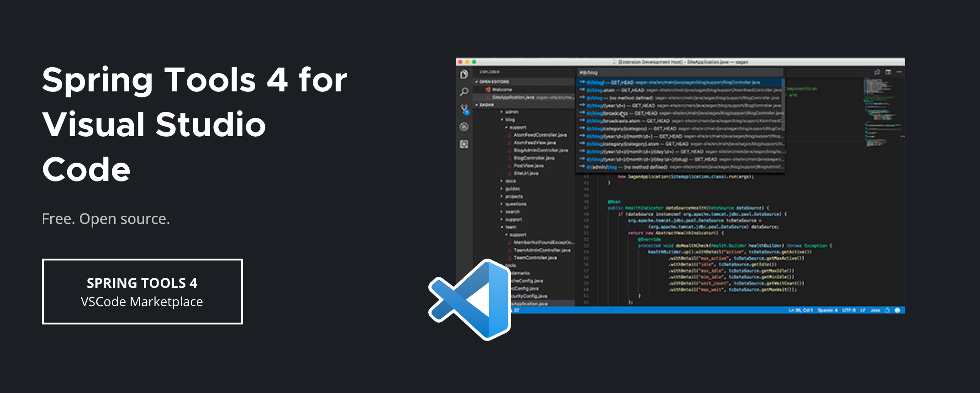Click Spaces: 4 in status bar
This screenshot has width=980, height=393.
tap(827, 310)
